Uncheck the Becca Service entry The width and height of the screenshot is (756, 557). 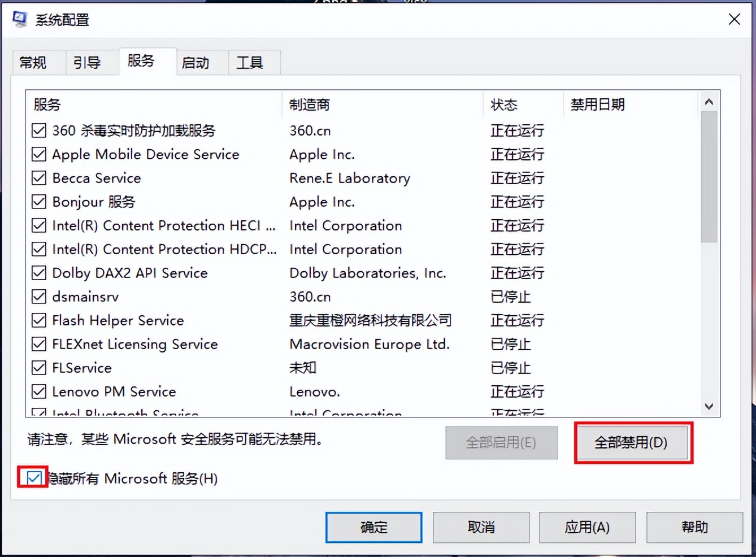38,178
